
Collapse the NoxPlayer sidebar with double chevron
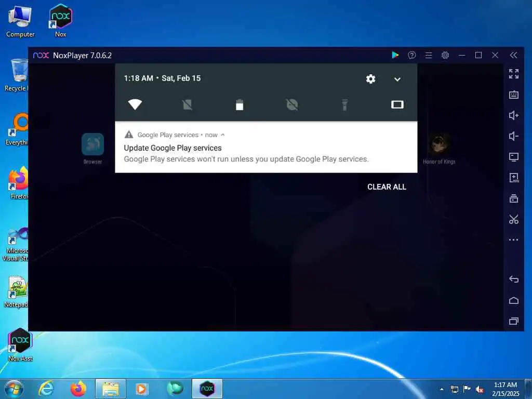[x=514, y=55]
